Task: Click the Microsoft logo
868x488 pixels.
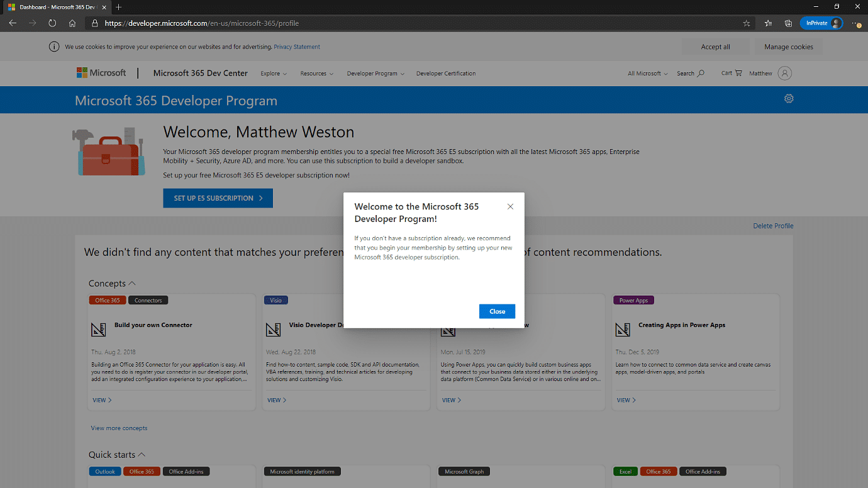Action: (101, 73)
